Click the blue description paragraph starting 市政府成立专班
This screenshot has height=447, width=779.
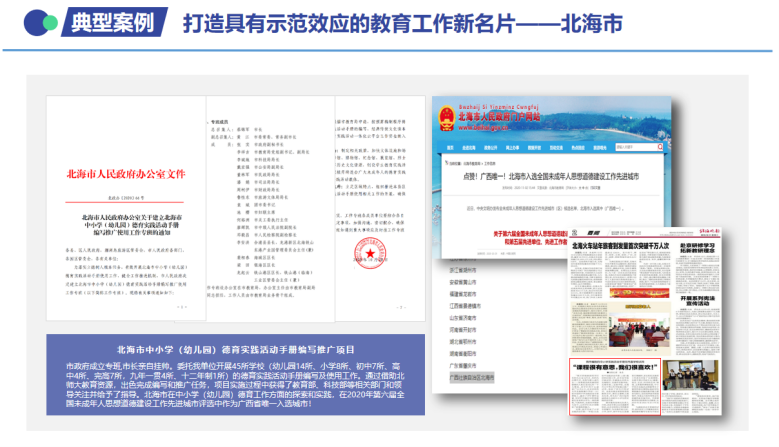[x=235, y=385]
